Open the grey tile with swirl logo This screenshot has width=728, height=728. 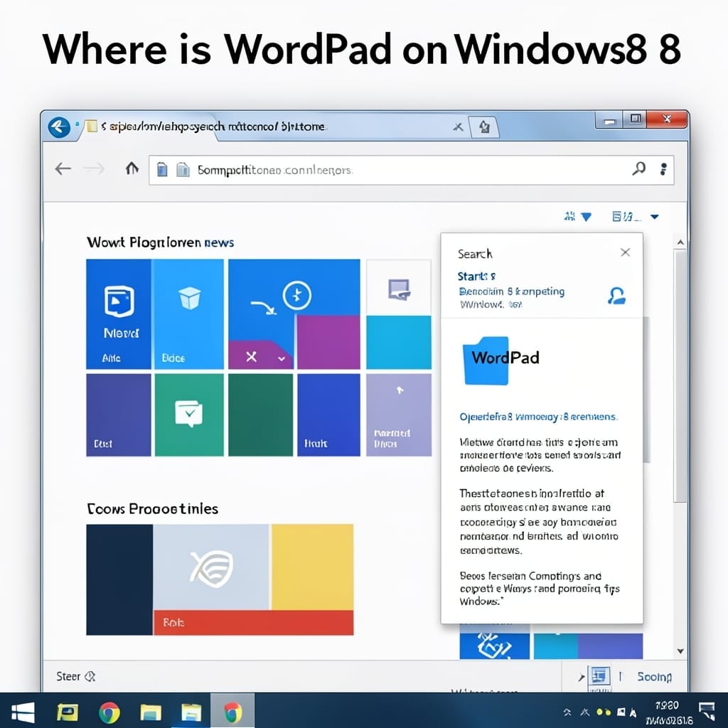pos(211,567)
